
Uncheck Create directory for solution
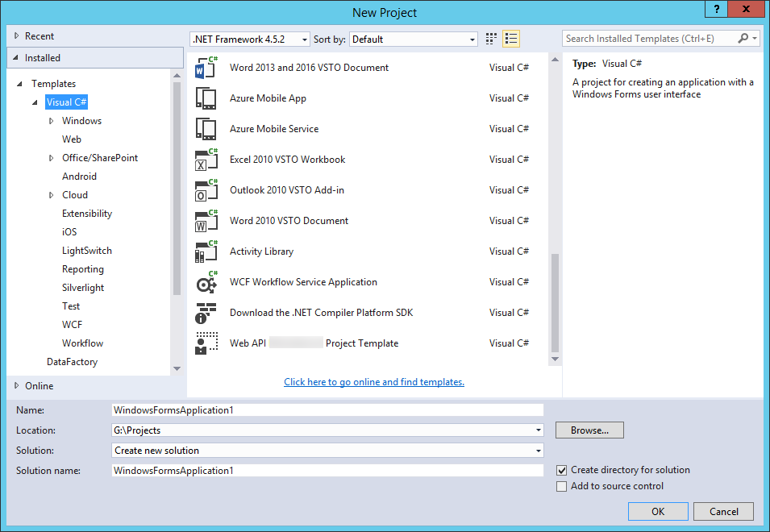point(562,470)
